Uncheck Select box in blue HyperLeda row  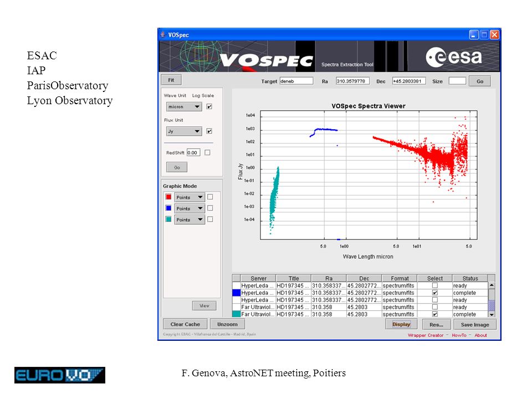pos(434,293)
